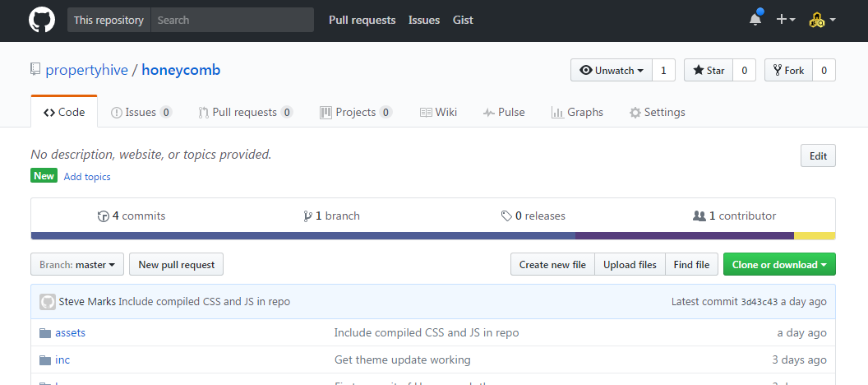This screenshot has width=868, height=385.
Task: Open the Pulse tab
Action: [x=504, y=113]
